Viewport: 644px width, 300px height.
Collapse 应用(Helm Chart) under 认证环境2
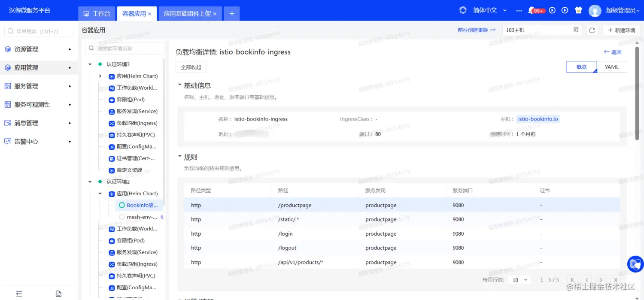click(x=100, y=194)
